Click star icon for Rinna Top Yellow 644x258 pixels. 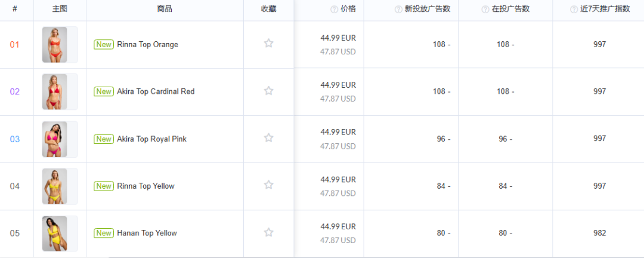pos(268,185)
